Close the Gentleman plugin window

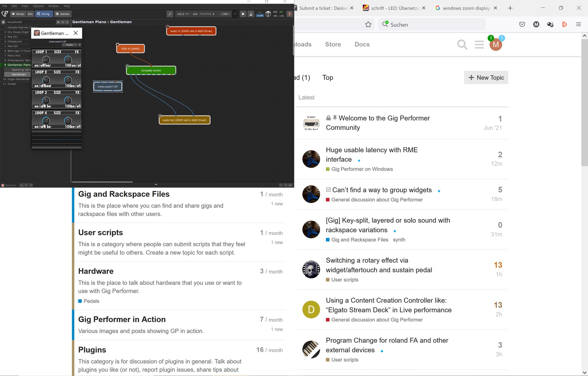(76, 33)
